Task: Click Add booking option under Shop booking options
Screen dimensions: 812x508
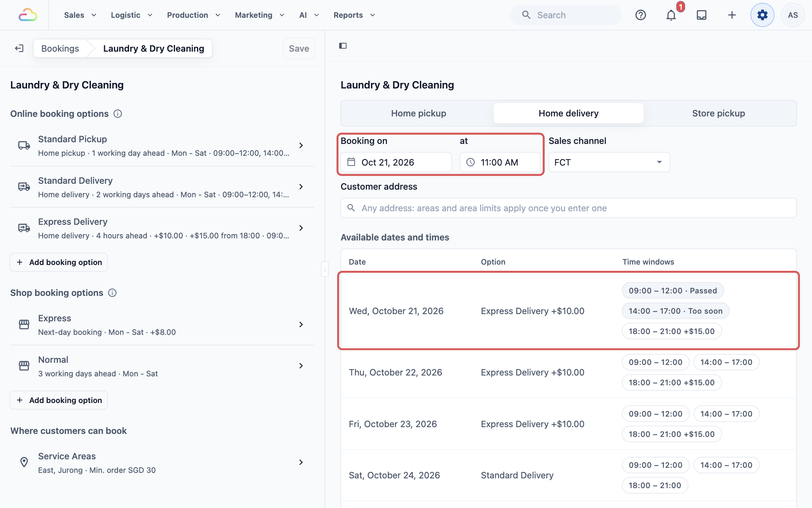Action: click(x=59, y=400)
